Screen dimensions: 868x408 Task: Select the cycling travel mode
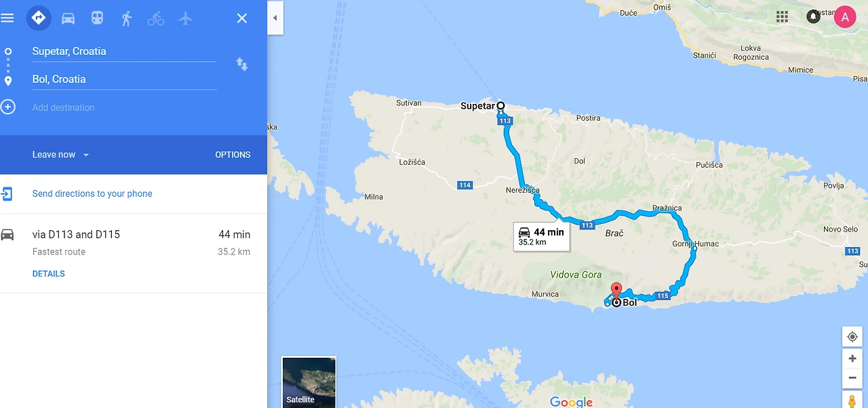156,18
